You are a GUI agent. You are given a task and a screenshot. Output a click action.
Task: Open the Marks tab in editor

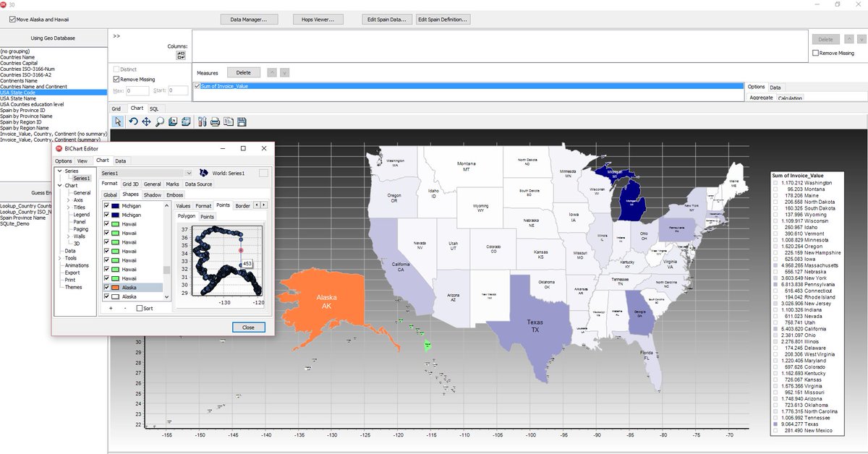click(172, 184)
